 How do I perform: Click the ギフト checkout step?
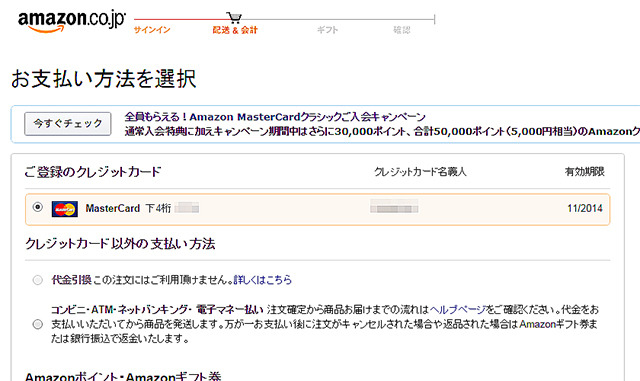(x=328, y=30)
